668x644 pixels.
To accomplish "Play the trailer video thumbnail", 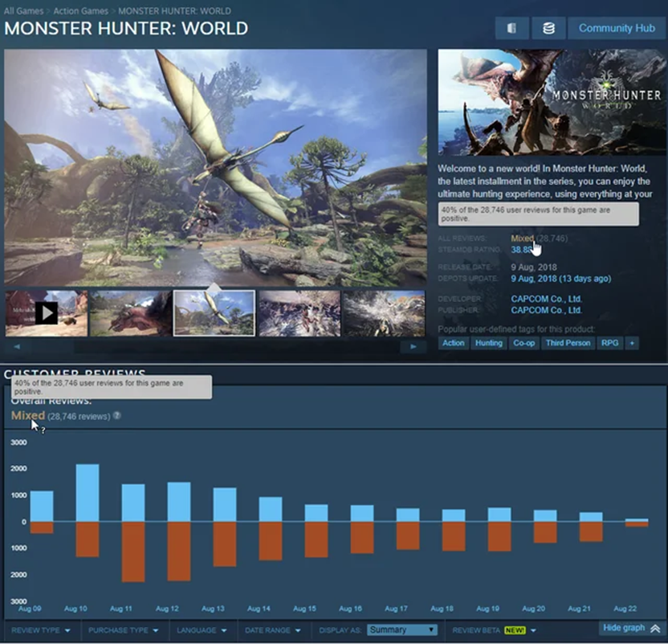I will [x=46, y=313].
